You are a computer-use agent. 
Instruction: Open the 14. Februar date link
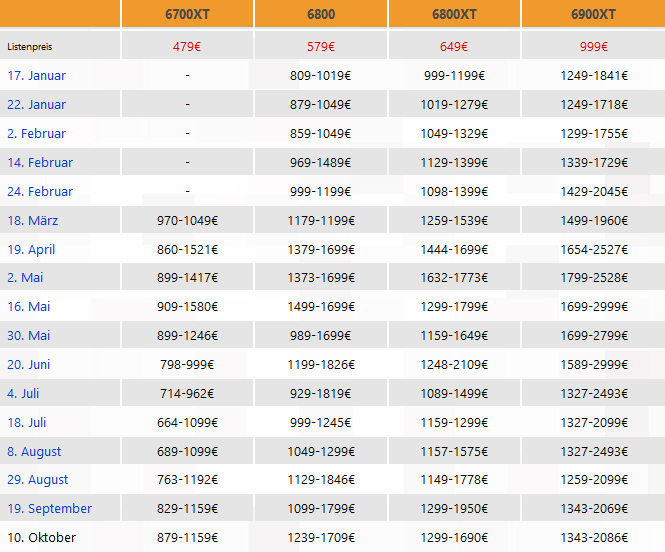point(40,162)
